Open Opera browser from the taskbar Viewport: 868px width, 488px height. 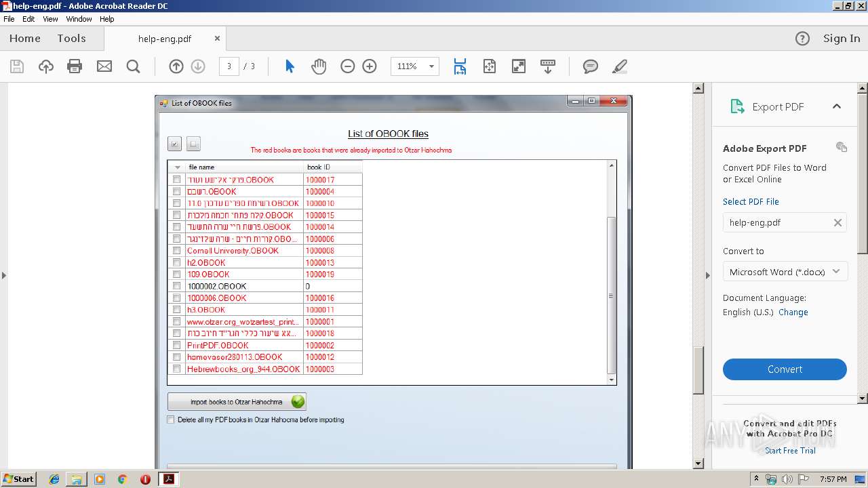tap(145, 479)
